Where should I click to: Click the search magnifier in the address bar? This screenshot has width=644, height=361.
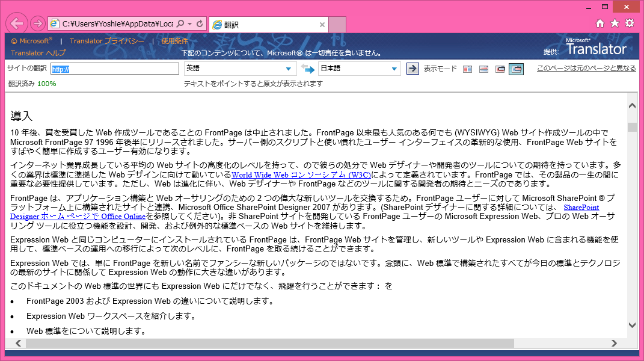[x=180, y=24]
